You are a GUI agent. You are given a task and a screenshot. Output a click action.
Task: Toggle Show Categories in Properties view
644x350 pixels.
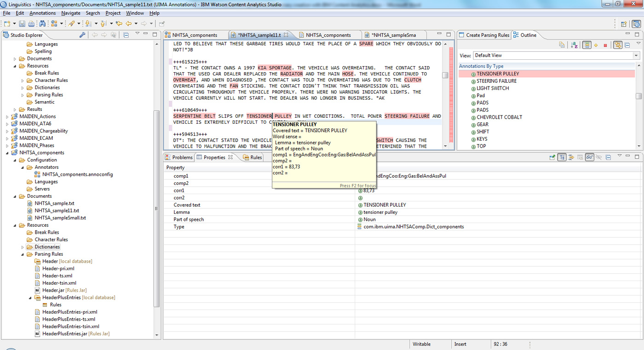click(562, 157)
